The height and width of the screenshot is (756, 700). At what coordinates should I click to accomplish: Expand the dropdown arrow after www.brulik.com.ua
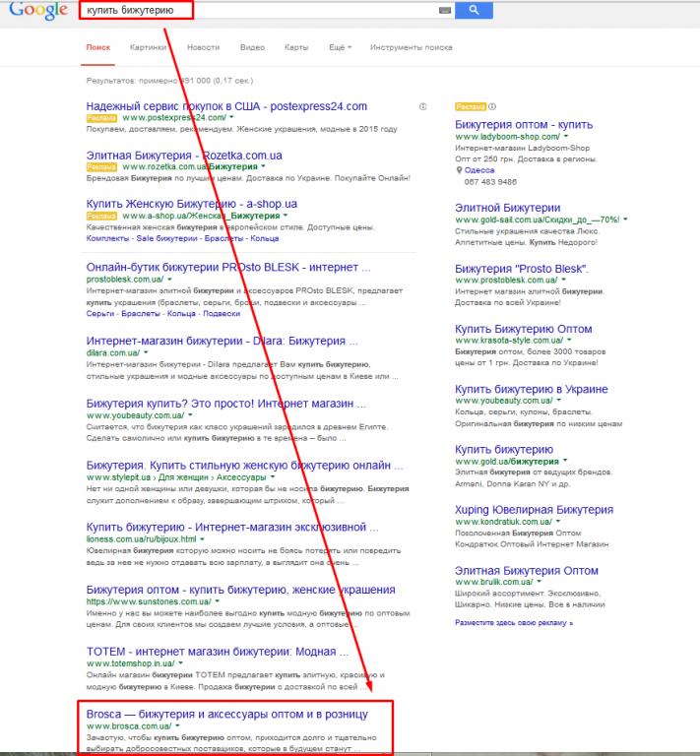click(x=539, y=582)
